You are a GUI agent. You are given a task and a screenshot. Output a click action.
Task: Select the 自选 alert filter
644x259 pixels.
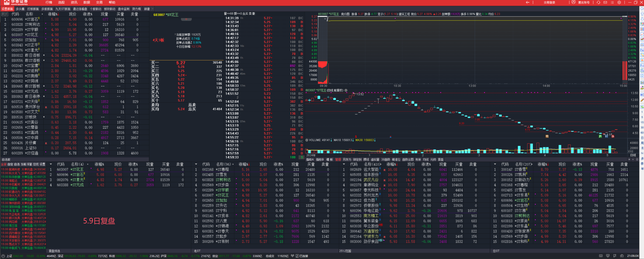click(17, 164)
